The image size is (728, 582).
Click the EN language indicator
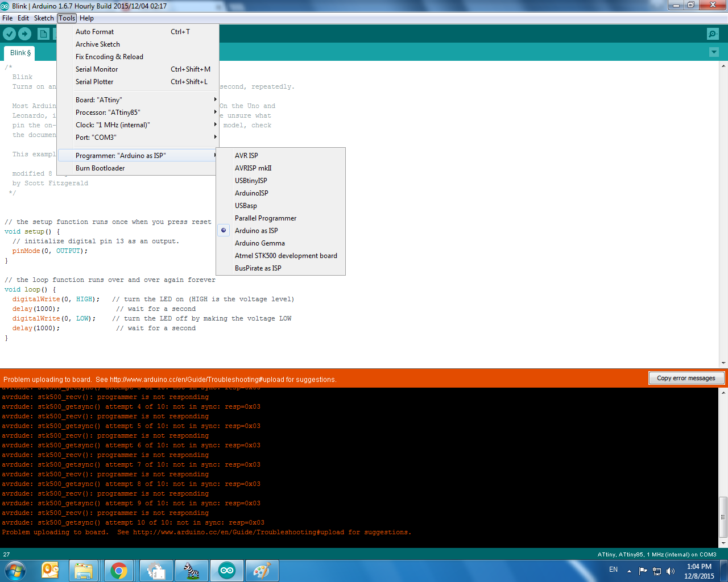pos(613,569)
